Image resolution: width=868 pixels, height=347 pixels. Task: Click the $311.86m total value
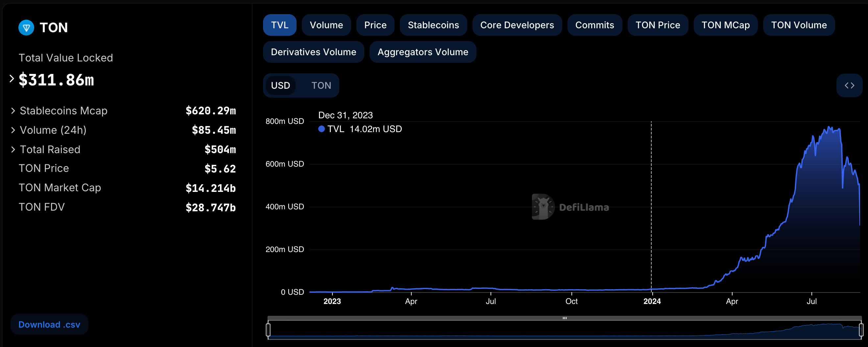click(56, 80)
